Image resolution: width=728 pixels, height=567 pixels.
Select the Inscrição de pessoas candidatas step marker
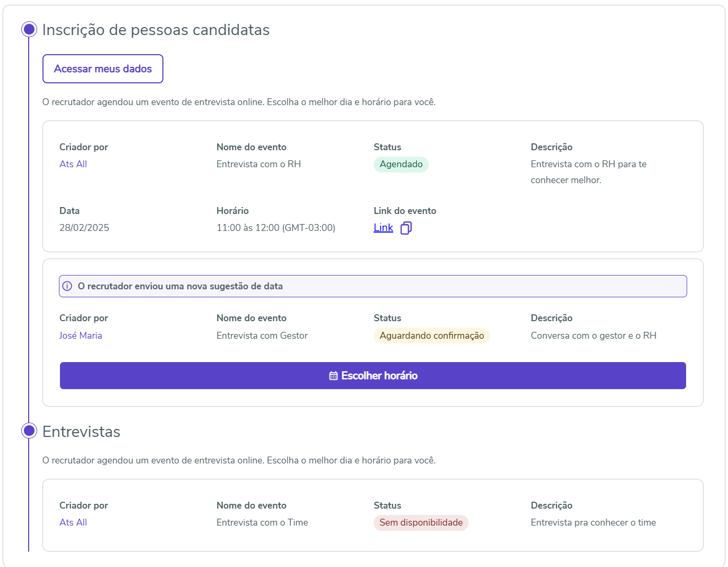click(x=29, y=29)
